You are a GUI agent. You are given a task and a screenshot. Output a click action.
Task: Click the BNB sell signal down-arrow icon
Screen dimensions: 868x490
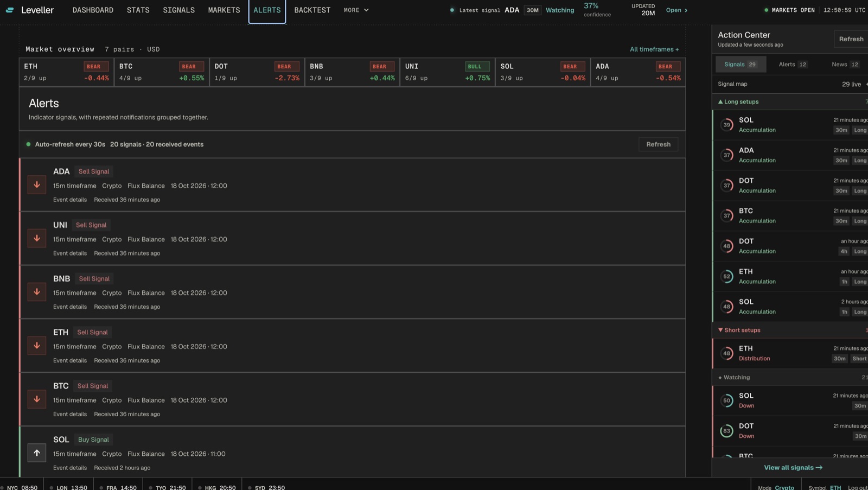tap(37, 292)
